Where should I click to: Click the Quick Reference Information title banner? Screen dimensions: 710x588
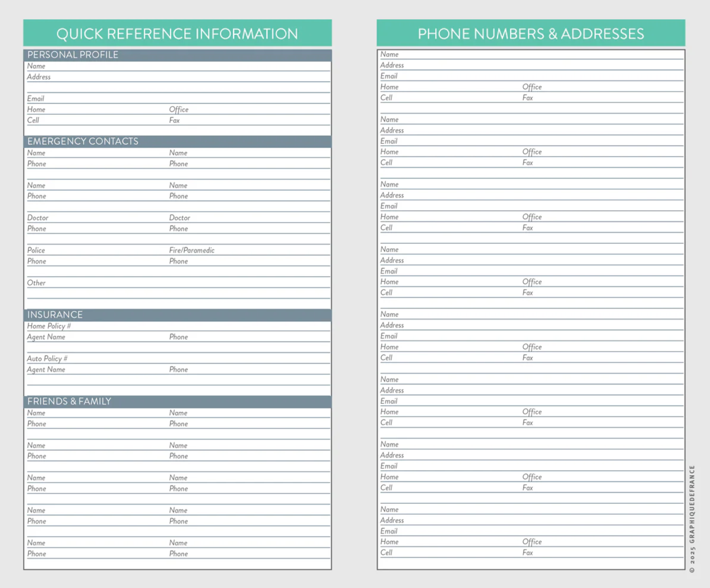click(x=177, y=33)
